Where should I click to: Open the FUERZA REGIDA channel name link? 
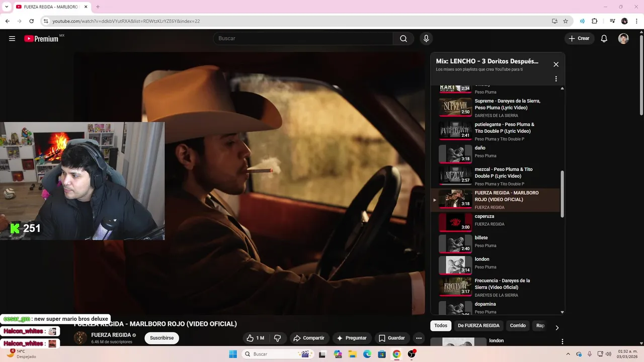(111, 335)
